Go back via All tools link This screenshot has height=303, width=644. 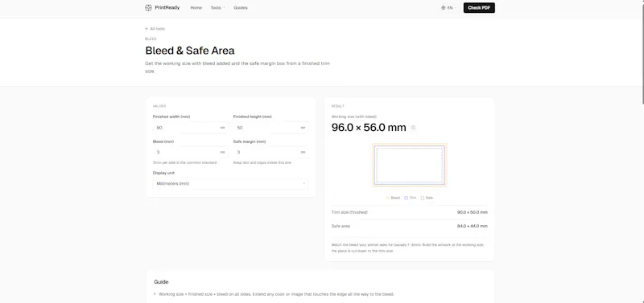pos(155,29)
